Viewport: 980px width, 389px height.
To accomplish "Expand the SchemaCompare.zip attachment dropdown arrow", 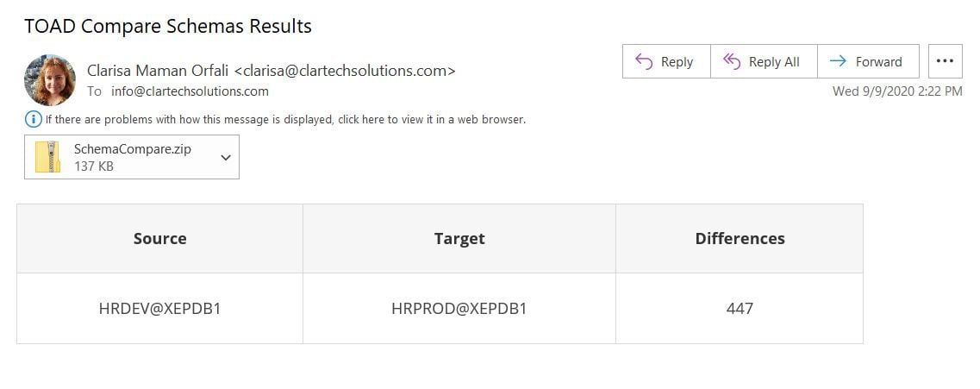I will (226, 158).
